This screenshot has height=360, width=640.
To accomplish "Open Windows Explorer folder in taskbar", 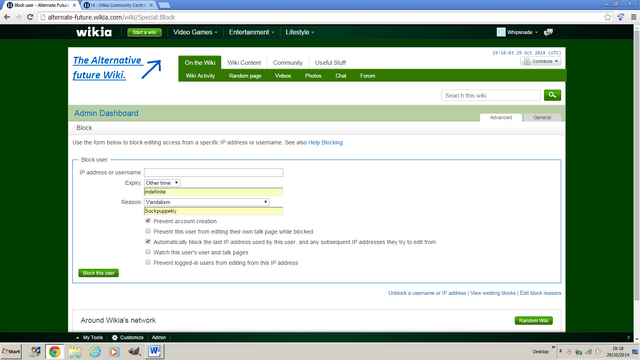I will pos(75,351).
